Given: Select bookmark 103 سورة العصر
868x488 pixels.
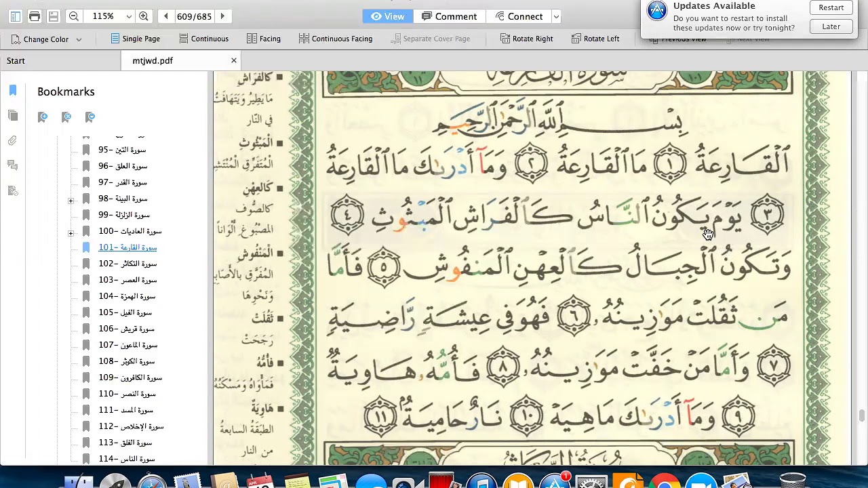Looking at the screenshot, I should [127, 280].
